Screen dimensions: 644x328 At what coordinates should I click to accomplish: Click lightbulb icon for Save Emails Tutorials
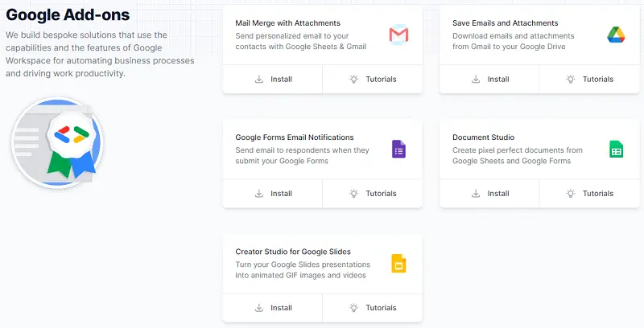(x=571, y=79)
